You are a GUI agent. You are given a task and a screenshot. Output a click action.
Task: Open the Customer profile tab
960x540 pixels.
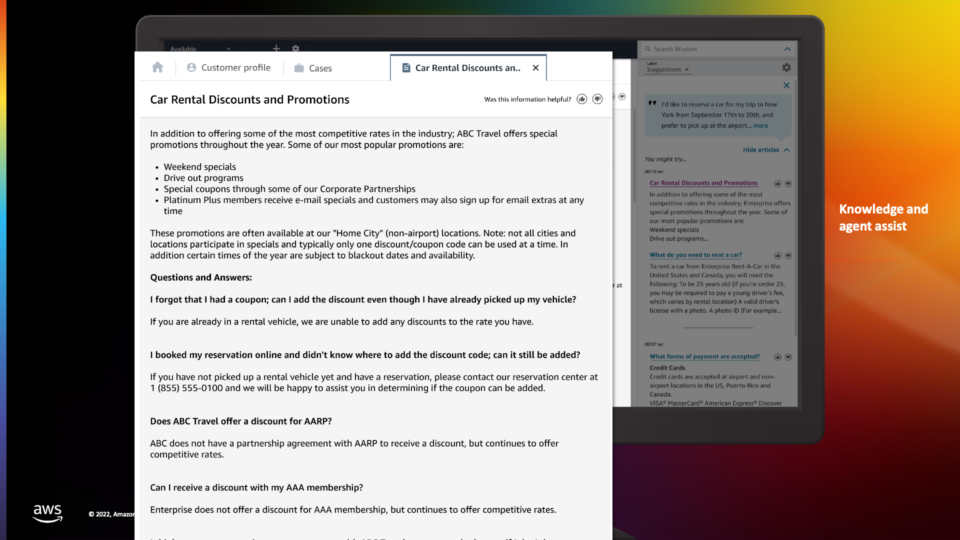tap(228, 67)
